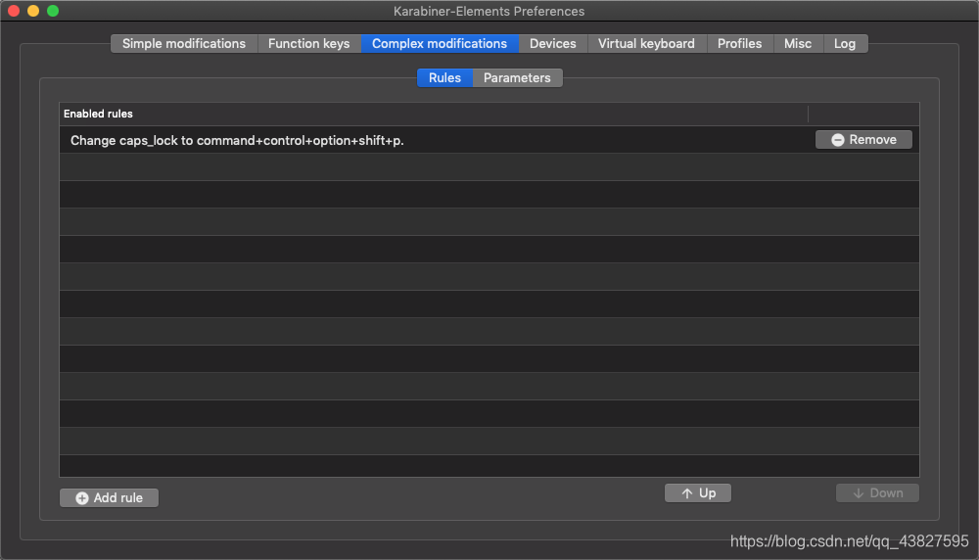Go to the Virtual keyboard tab
This screenshot has width=979, height=560.
tap(646, 44)
